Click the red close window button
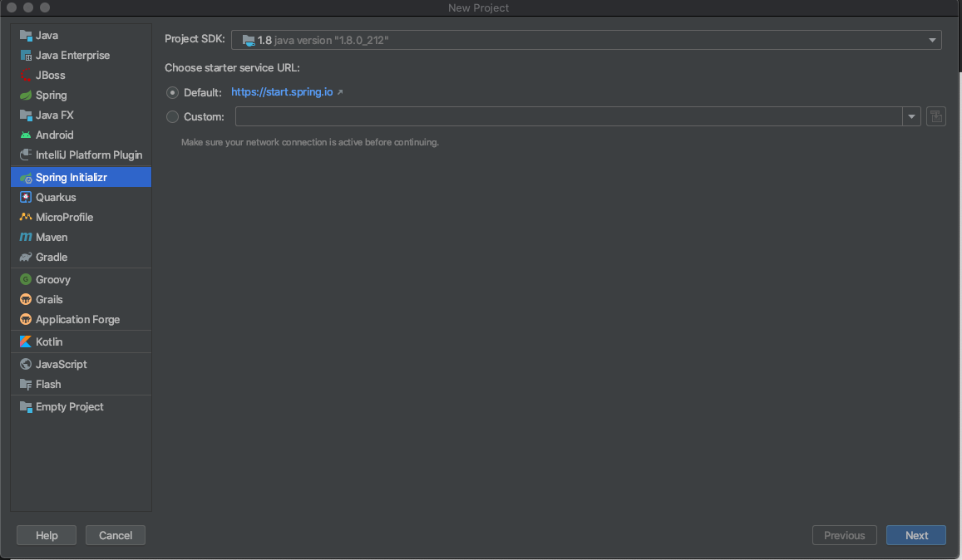The image size is (962, 560). [12, 7]
